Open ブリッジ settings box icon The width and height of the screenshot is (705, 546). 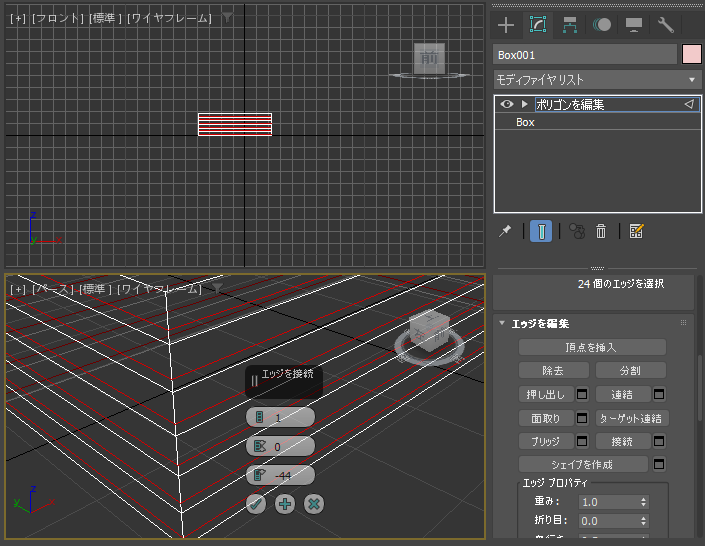tap(582, 441)
